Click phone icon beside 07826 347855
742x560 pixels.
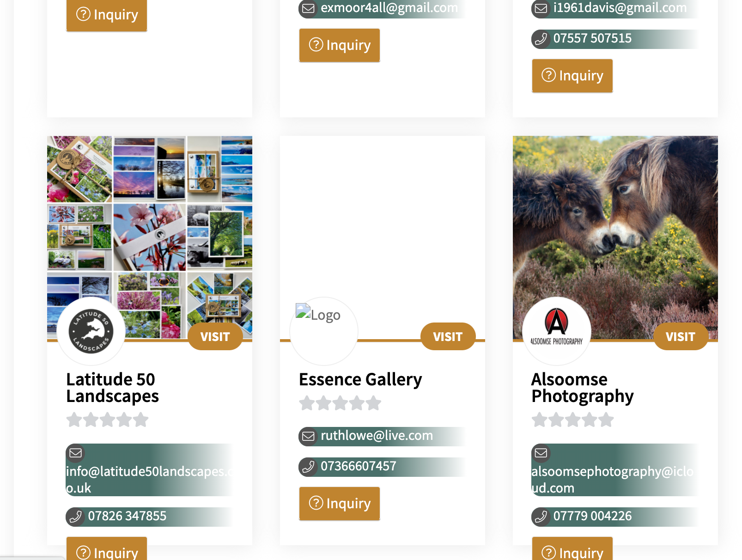click(x=75, y=517)
